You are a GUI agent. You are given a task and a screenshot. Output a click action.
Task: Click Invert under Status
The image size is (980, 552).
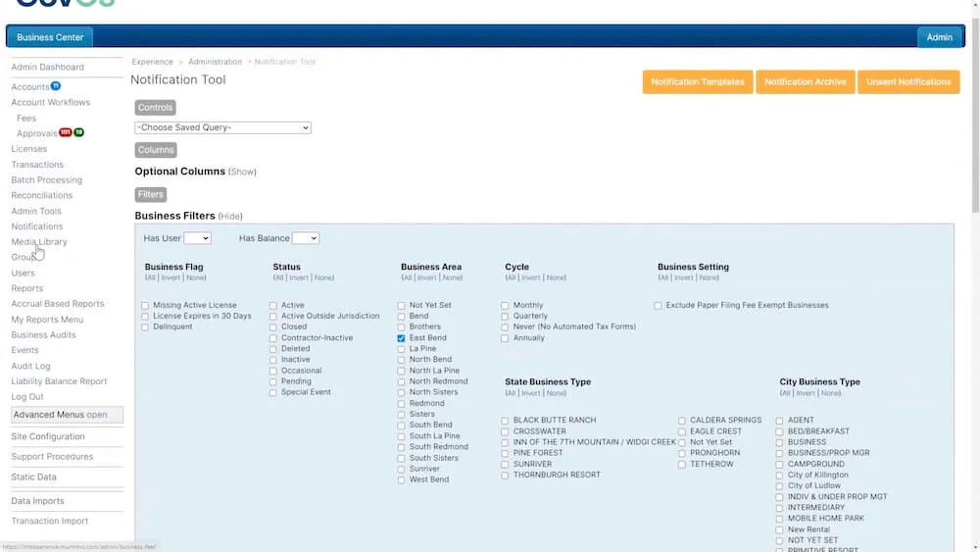click(x=299, y=277)
